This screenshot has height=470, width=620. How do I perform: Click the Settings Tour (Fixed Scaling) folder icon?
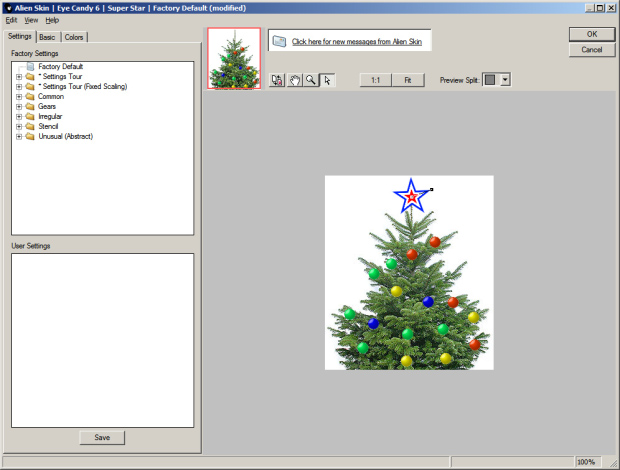point(30,86)
